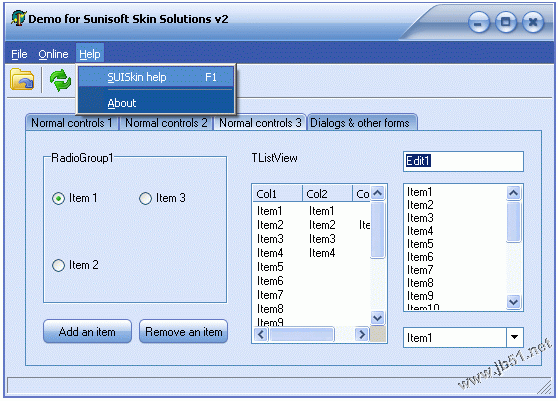Screen dimensions: 558x401
Task: Click list view scroll up arrow
Action: (x=378, y=193)
